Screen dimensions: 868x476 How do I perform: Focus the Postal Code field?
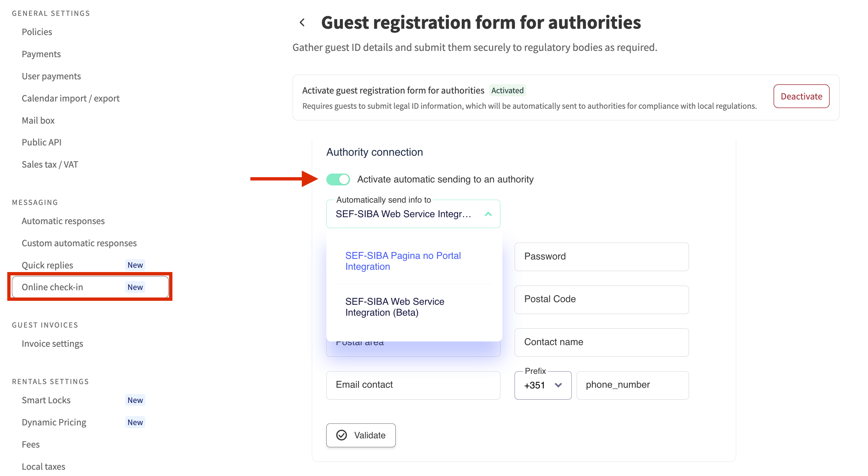coord(601,299)
